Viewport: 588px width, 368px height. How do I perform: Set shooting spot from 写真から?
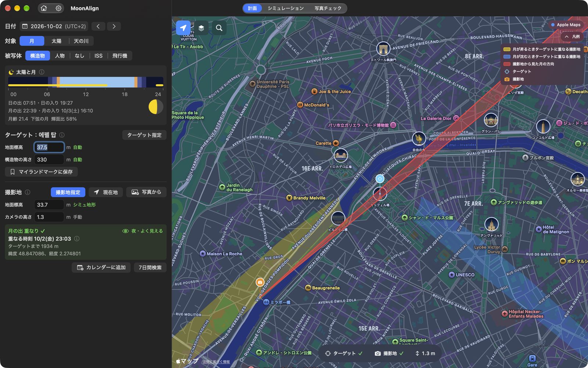click(x=146, y=192)
